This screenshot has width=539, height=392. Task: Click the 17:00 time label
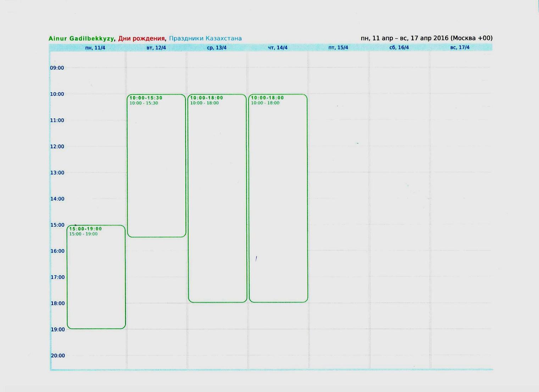57,277
